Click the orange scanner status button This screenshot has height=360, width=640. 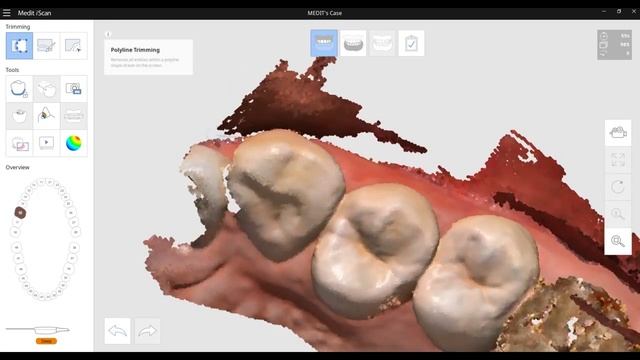click(x=46, y=341)
